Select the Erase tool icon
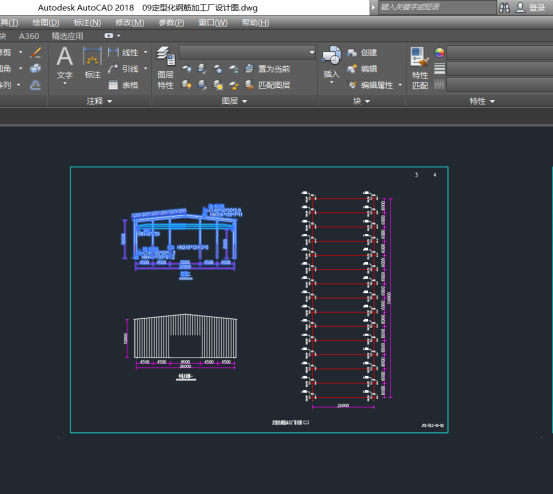Image resolution: width=553 pixels, height=494 pixels. 36,53
